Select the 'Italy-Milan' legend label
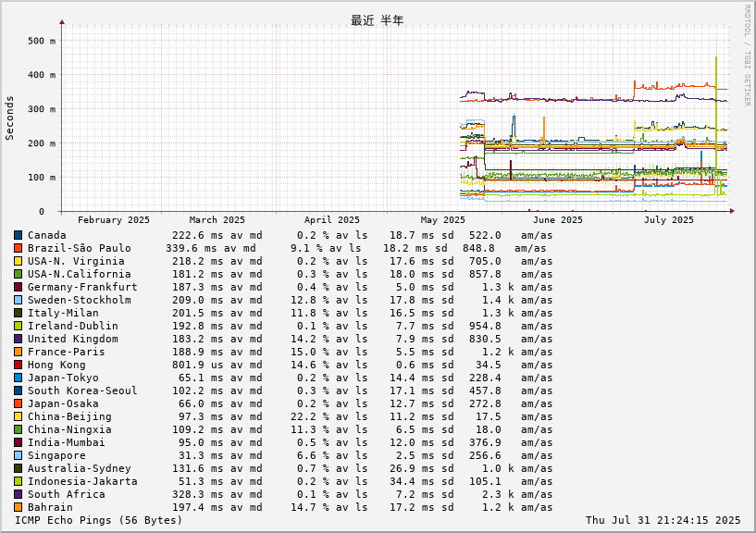Image resolution: width=756 pixels, height=533 pixels. click(63, 313)
